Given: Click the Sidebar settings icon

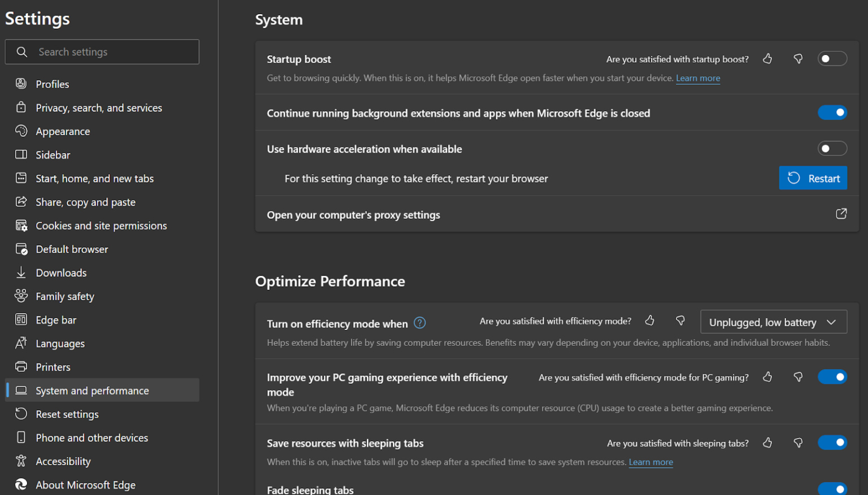Looking at the screenshot, I should pos(21,154).
